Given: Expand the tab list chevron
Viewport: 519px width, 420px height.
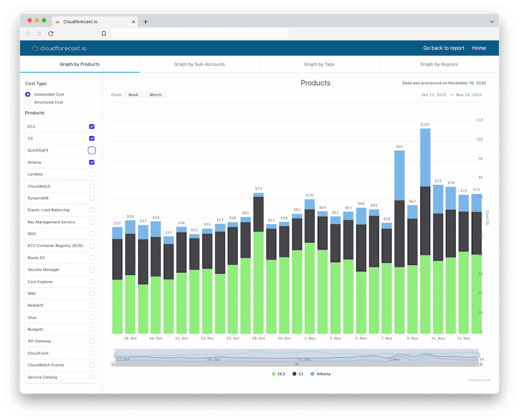Looking at the screenshot, I should [x=491, y=22].
